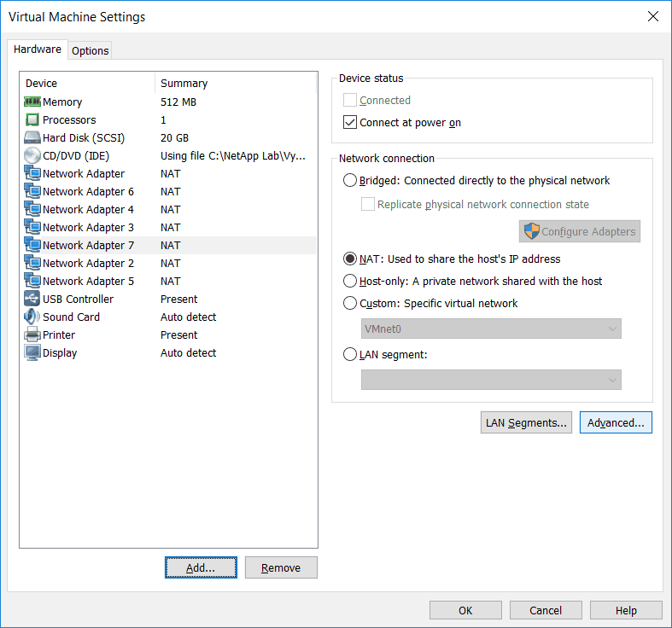672x628 pixels.
Task: Click the Summary column header
Action: click(184, 83)
